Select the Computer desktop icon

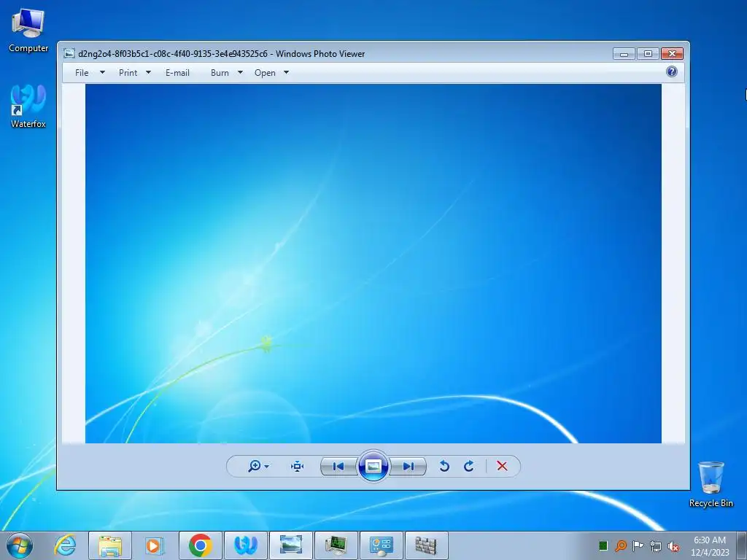(x=28, y=29)
